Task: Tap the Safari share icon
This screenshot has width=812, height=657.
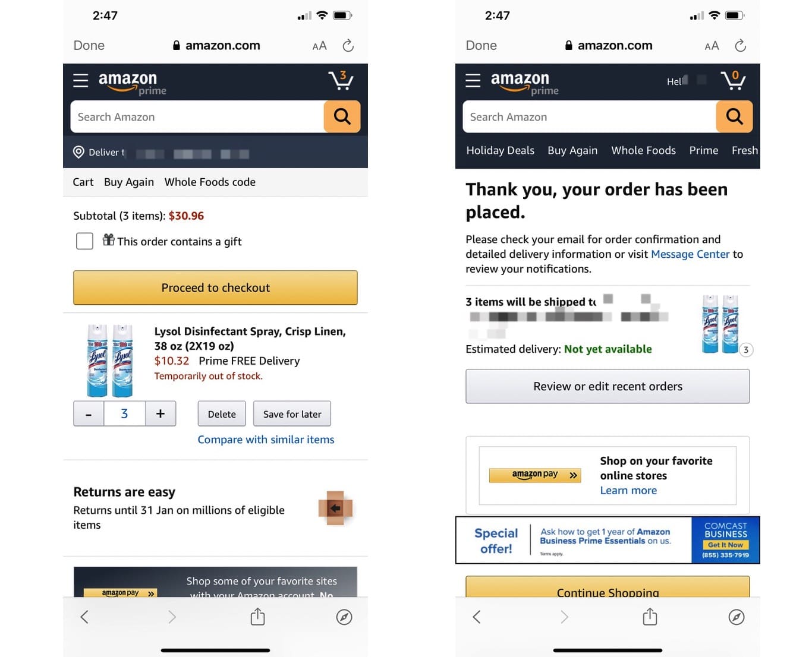Action: click(x=257, y=617)
